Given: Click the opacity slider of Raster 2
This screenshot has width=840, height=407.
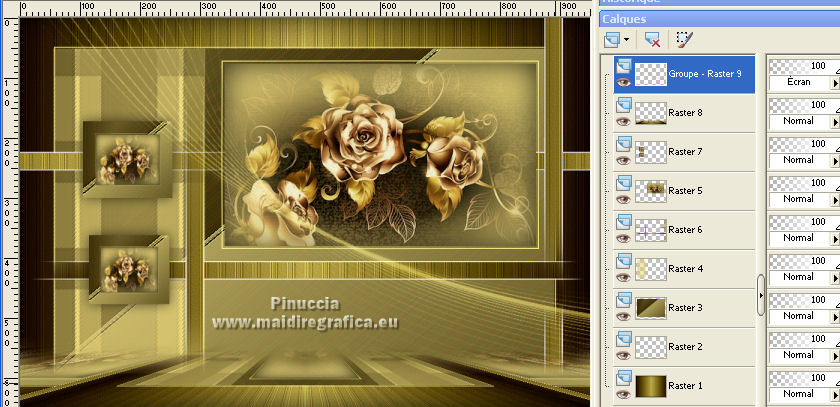Looking at the screenshot, I should coord(804,341).
